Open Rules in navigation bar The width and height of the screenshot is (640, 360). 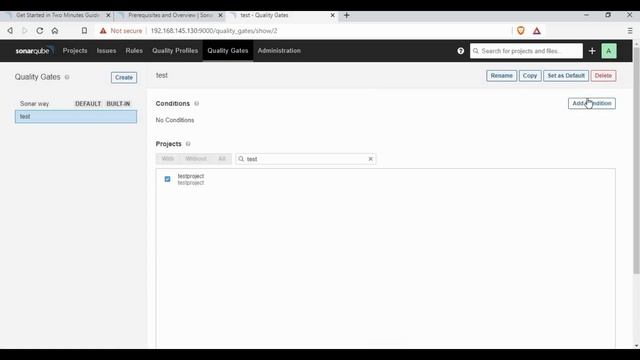pos(134,51)
